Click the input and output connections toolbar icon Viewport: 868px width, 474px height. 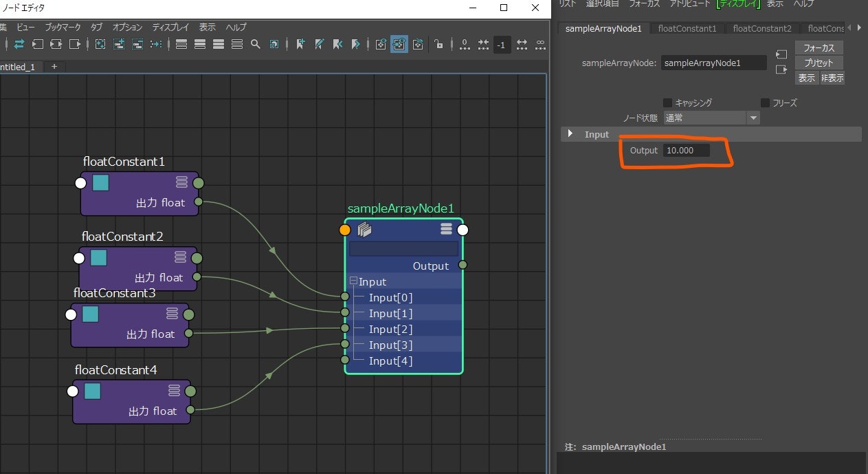pos(56,44)
